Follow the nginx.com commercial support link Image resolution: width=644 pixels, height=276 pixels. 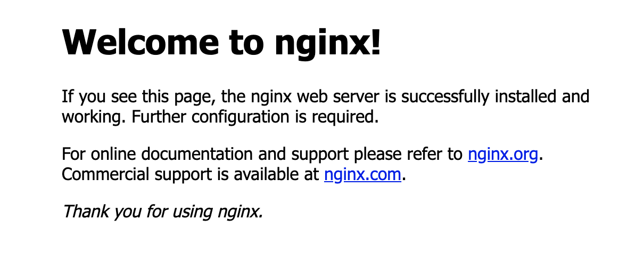(362, 174)
